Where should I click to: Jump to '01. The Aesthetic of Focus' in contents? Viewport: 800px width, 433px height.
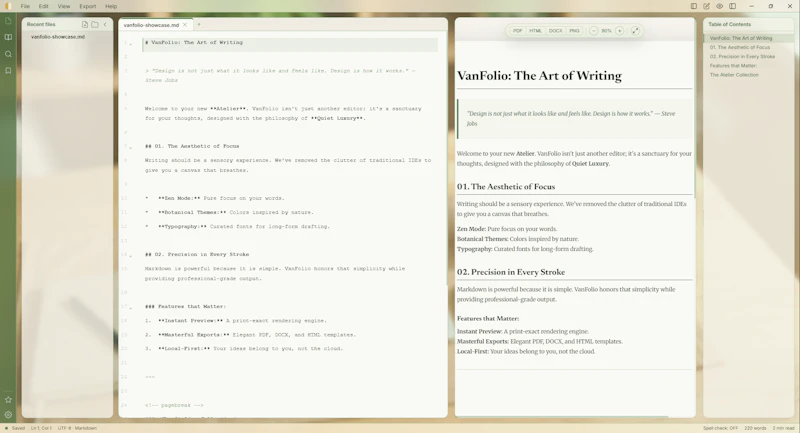tap(740, 47)
